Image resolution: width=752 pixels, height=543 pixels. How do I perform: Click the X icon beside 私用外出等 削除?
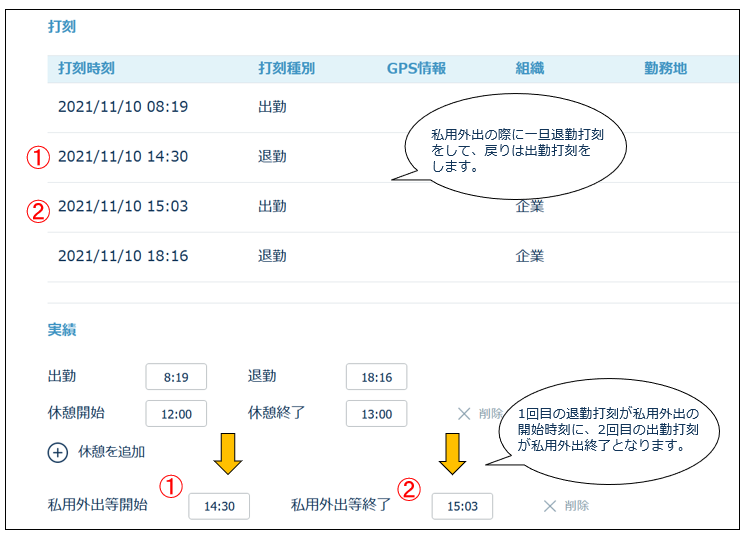tap(550, 506)
